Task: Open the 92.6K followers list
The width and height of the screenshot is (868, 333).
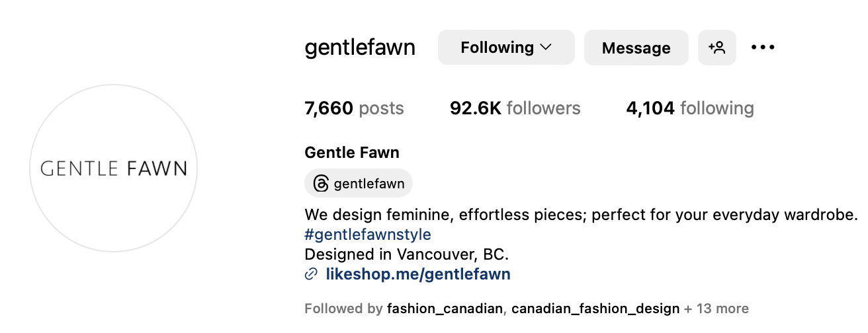Action: [515, 108]
